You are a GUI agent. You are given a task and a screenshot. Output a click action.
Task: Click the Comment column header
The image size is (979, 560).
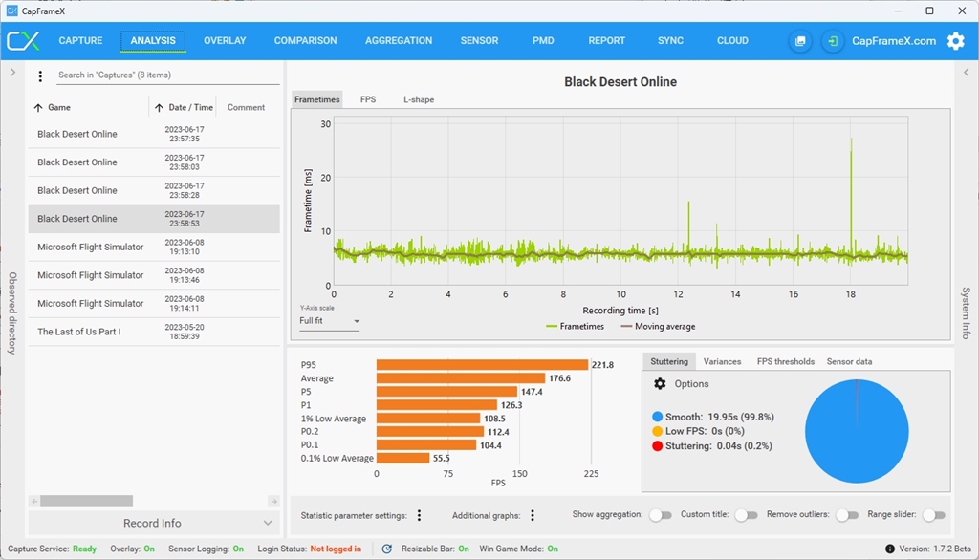246,107
